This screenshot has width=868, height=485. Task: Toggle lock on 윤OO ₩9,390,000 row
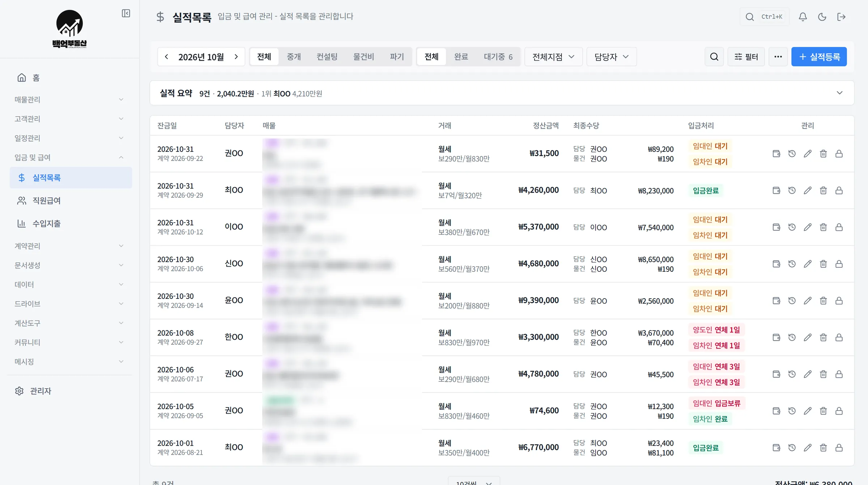[839, 301]
